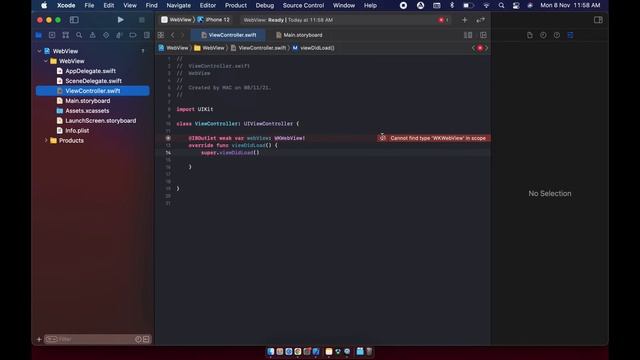
Task: Click viewDidLoad() in jump bar
Action: pyautogui.click(x=313, y=48)
